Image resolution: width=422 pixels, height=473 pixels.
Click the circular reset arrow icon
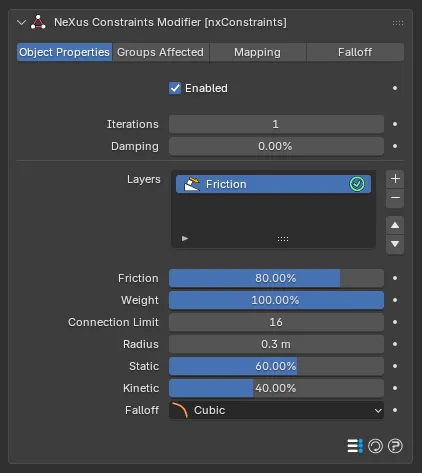(x=375, y=446)
